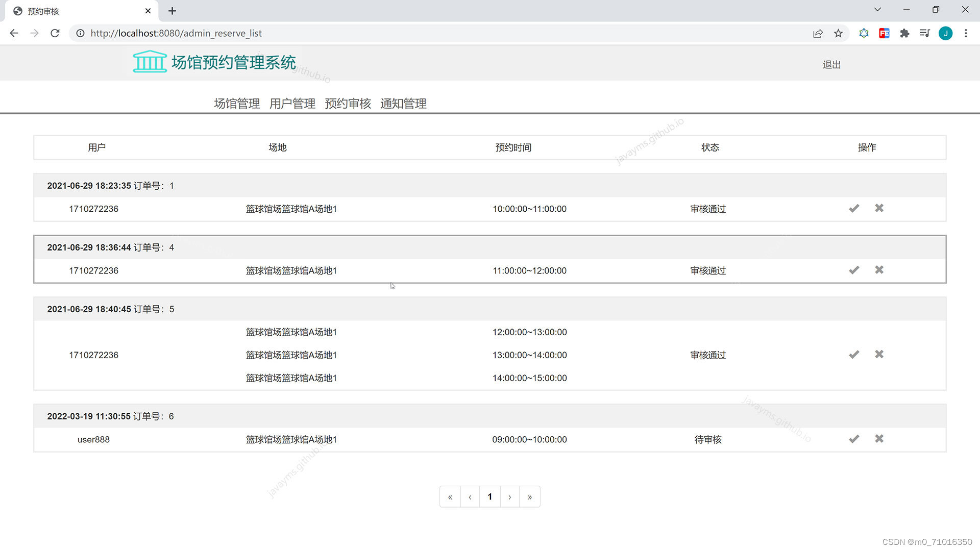980x551 pixels.
Task: Click time slot 10:00:00~11:00:00
Action: (x=529, y=209)
